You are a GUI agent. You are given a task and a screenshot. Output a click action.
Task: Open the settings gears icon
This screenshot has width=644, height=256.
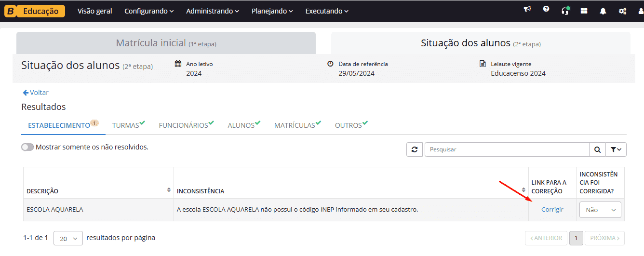pyautogui.click(x=622, y=11)
